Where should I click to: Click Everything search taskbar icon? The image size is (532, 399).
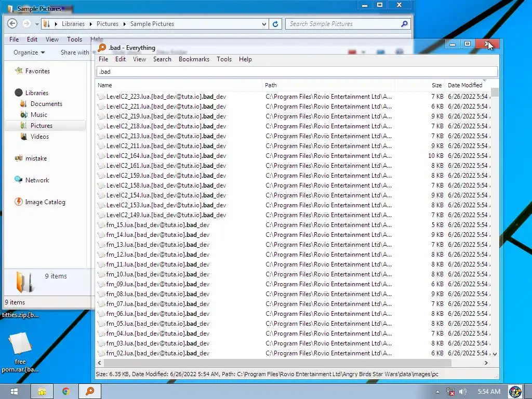[x=90, y=392]
